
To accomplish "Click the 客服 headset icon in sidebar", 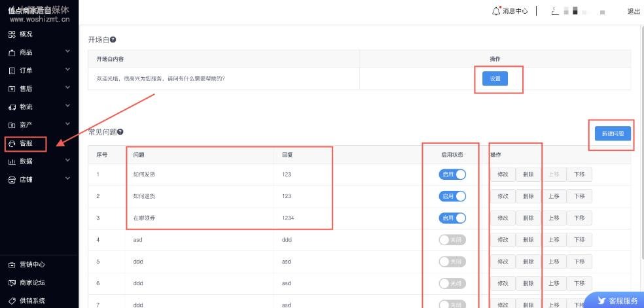I will [12, 143].
